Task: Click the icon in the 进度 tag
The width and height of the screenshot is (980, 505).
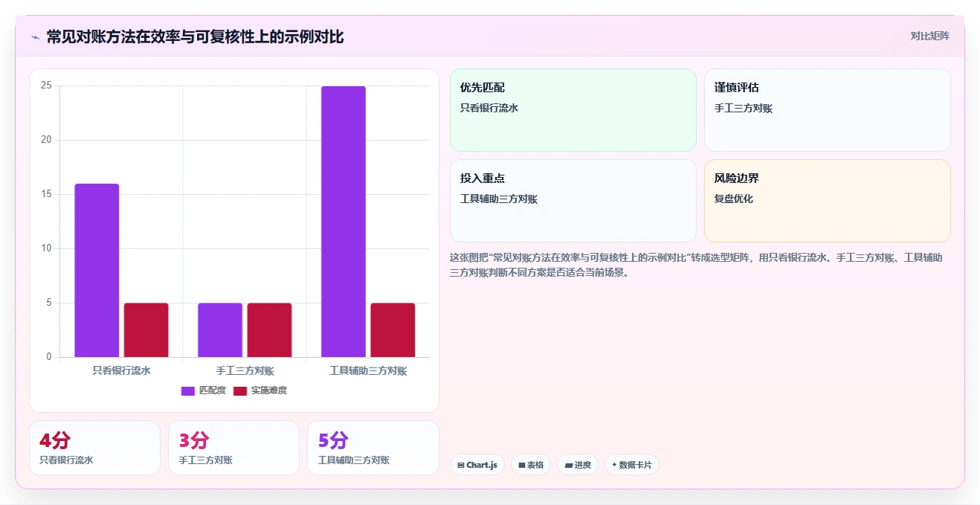Action: (x=568, y=465)
